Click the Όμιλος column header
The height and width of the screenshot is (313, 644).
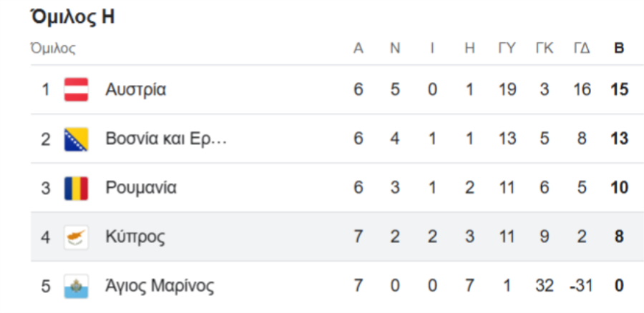(x=53, y=49)
